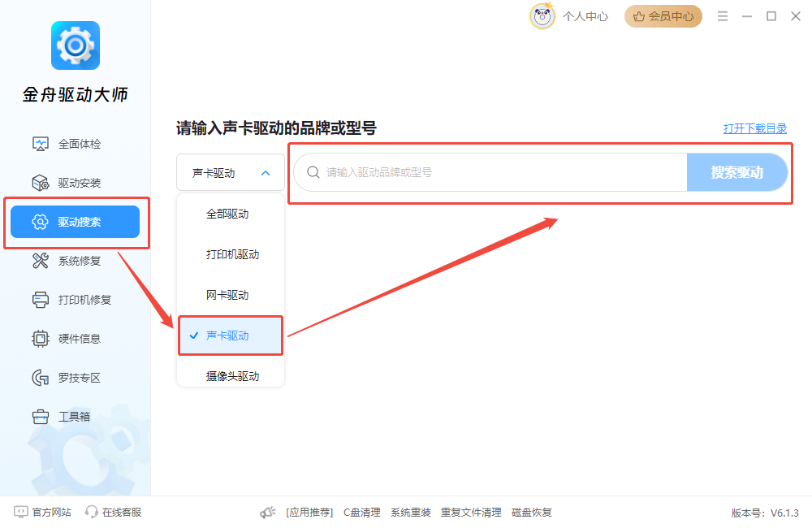Navigate to 打印机修复
Viewport: 812px width, 528px height.
click(75, 300)
